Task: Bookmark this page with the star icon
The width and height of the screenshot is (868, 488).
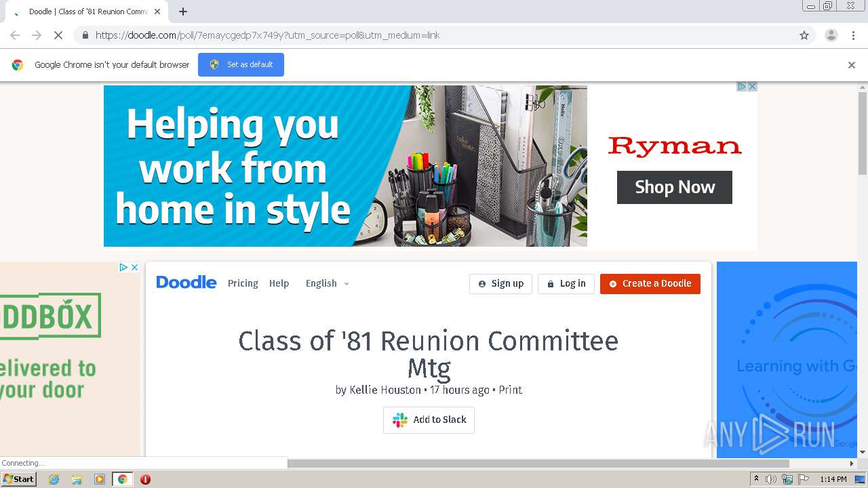Action: coord(804,35)
